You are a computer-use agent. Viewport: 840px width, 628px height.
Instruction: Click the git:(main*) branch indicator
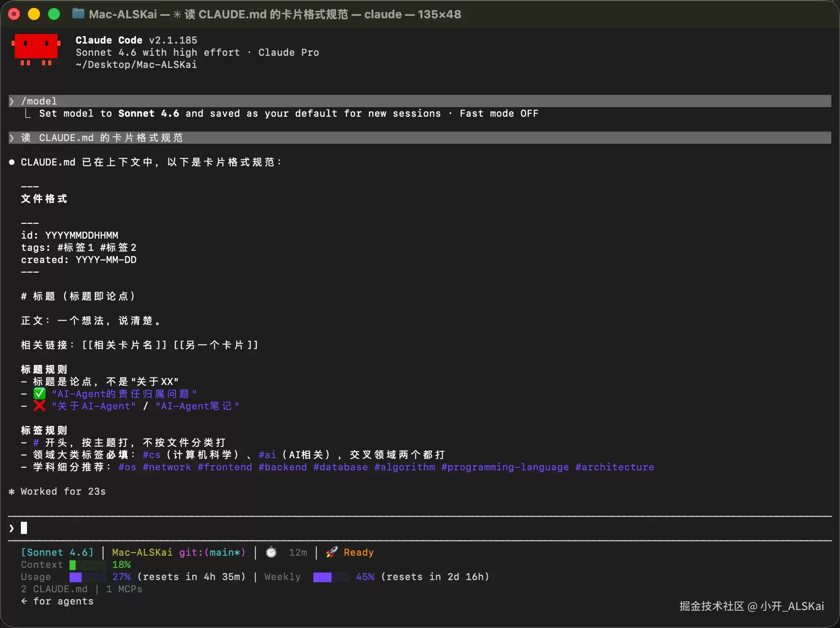pos(212,552)
